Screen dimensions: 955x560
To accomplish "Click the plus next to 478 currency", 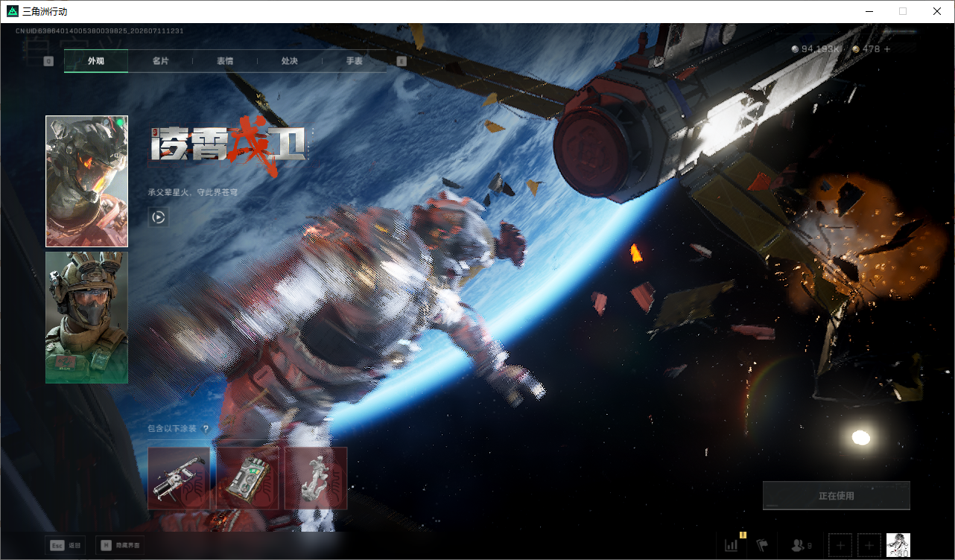I will pos(887,49).
